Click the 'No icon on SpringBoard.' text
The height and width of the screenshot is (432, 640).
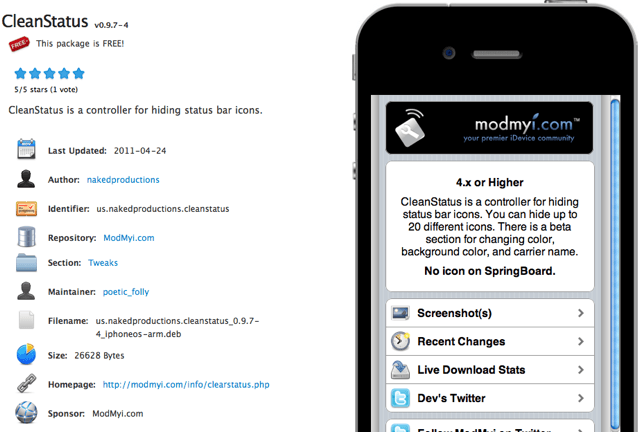(490, 271)
